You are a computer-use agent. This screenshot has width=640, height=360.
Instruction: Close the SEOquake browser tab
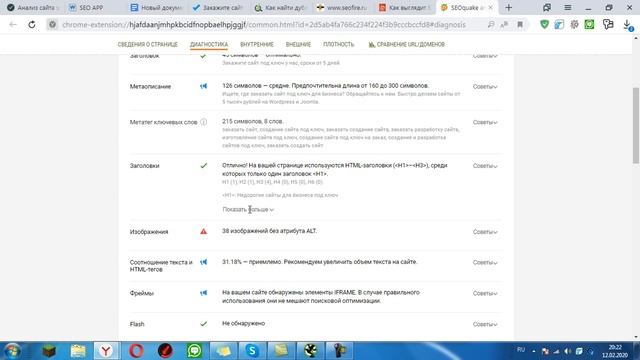point(491,7)
